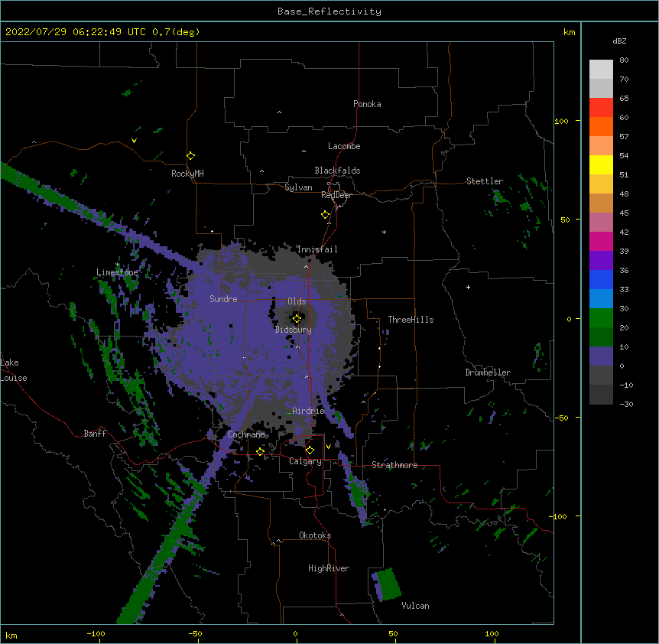Screen dimensions: 659x644
Task: Click the yellow diamond marker near RockyMH
Action: [x=190, y=156]
